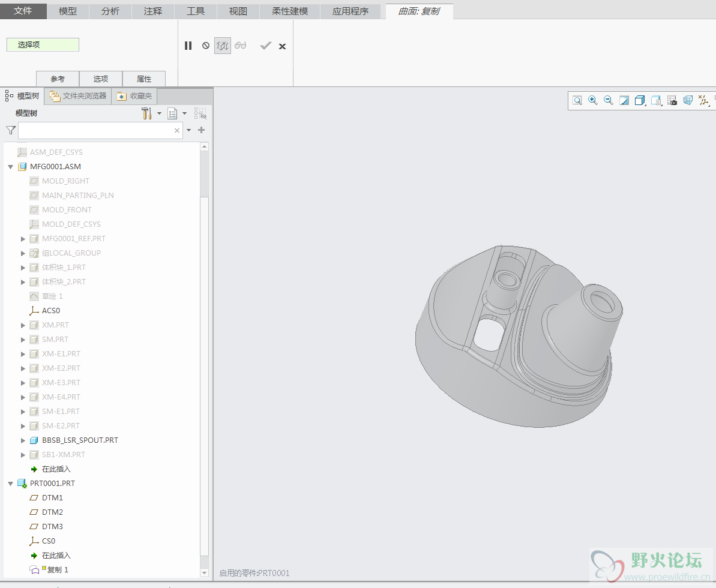Expand the MFG0001_REF.PRT node

pos(23,239)
